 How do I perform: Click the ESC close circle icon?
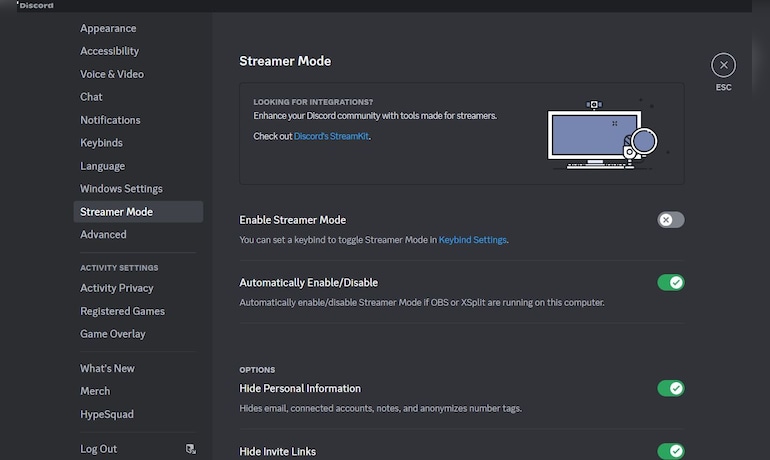(x=723, y=65)
